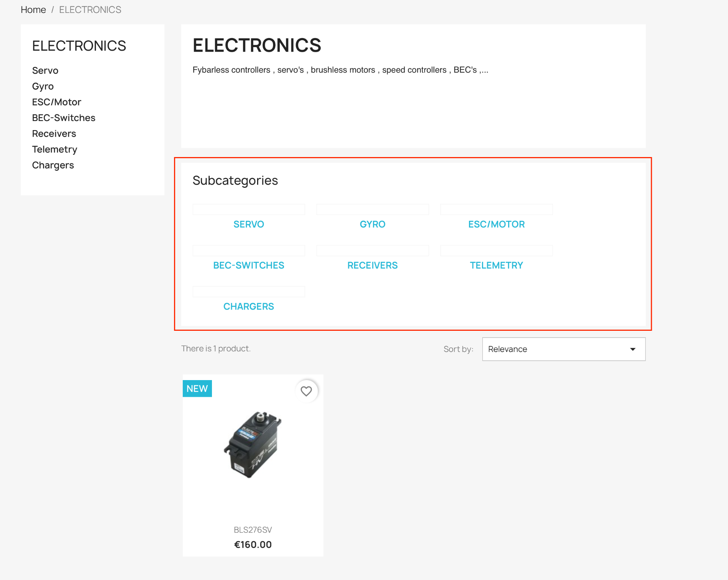Open Receivers from the sidebar list
The height and width of the screenshot is (580, 728).
[x=54, y=134]
